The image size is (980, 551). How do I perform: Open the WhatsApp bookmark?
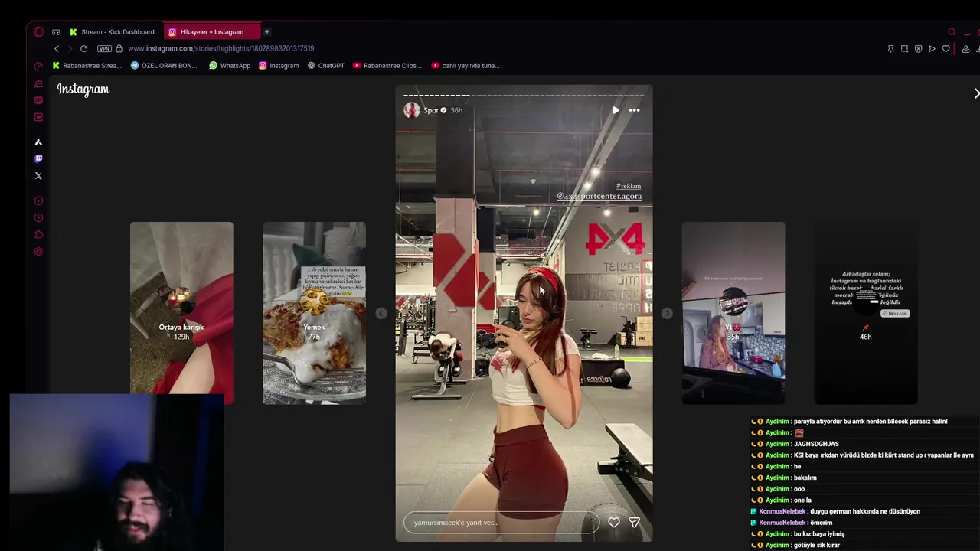(x=230, y=66)
